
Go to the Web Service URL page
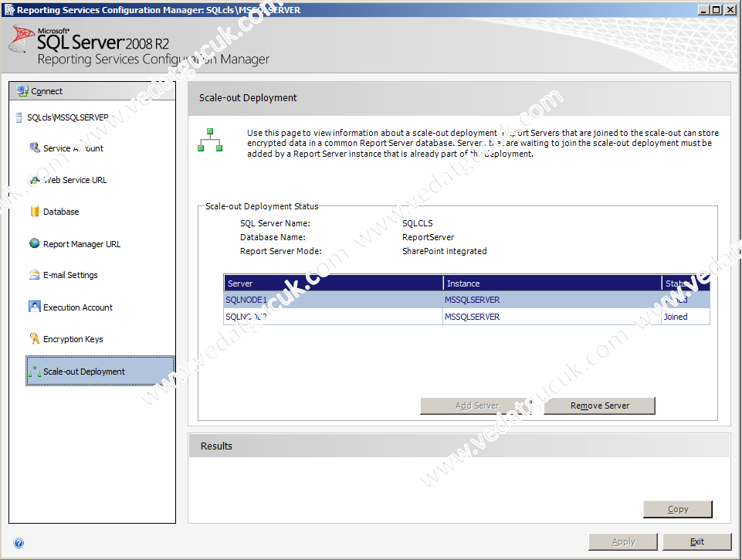tap(75, 180)
